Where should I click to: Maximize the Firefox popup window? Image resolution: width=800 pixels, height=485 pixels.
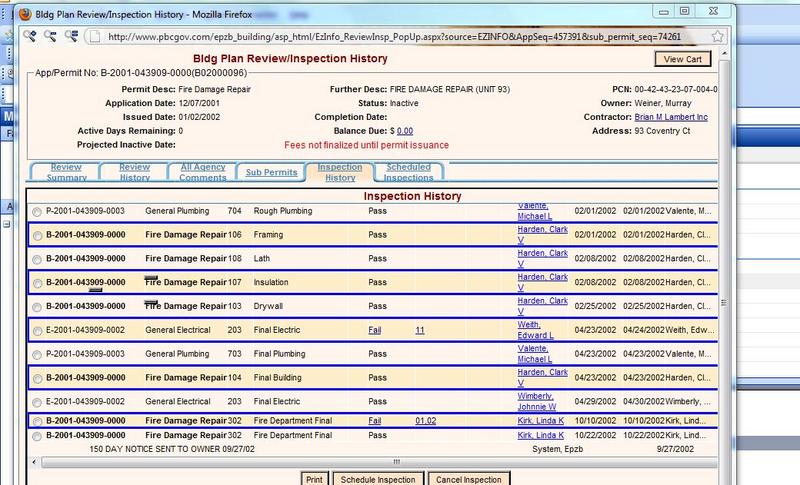point(685,11)
